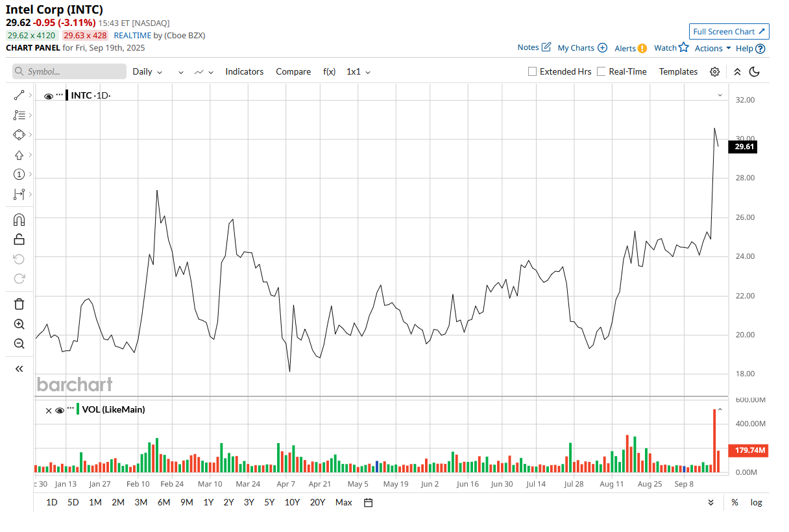Select the 6M time range

coord(164,502)
